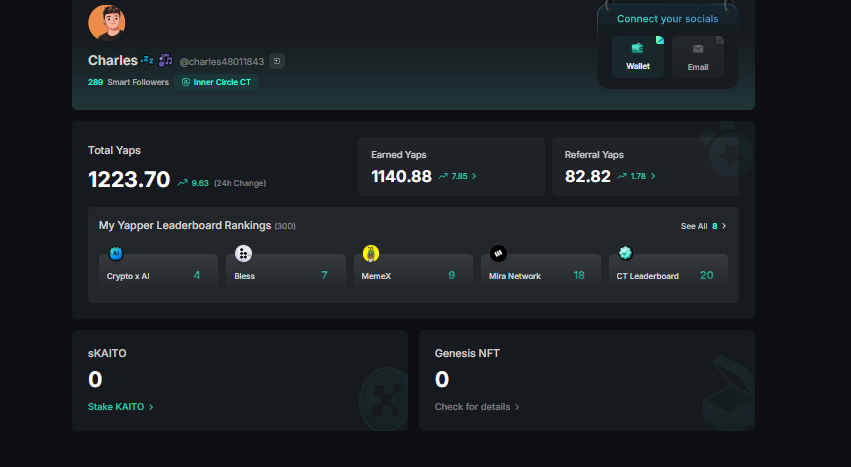851x467 pixels.
Task: Click the Genesis NFT heading
Action: point(467,354)
